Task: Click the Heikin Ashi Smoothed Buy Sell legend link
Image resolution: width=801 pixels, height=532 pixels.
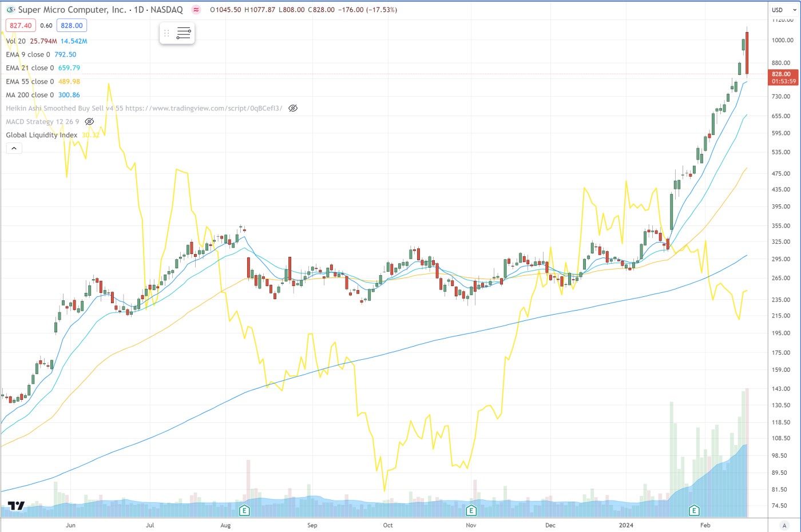Action: tap(144, 108)
